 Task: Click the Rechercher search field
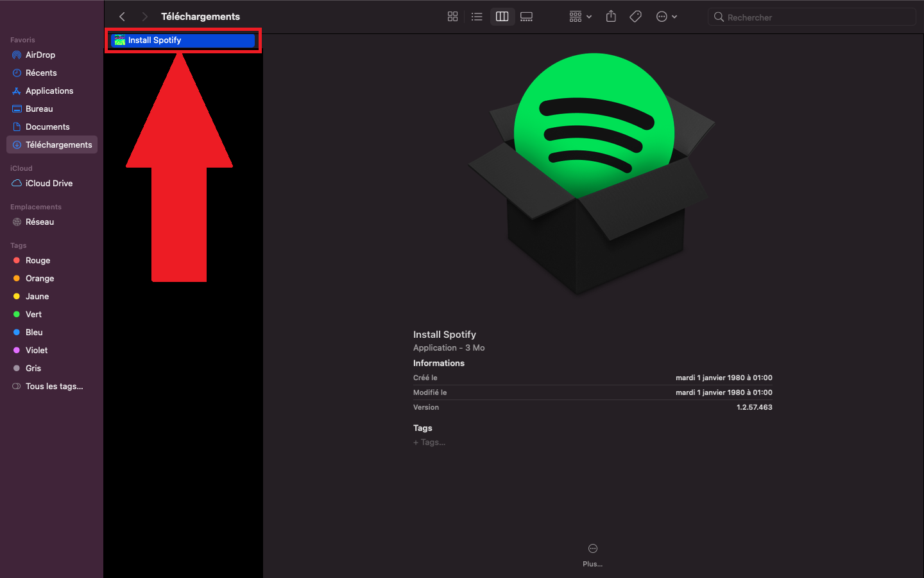(815, 17)
